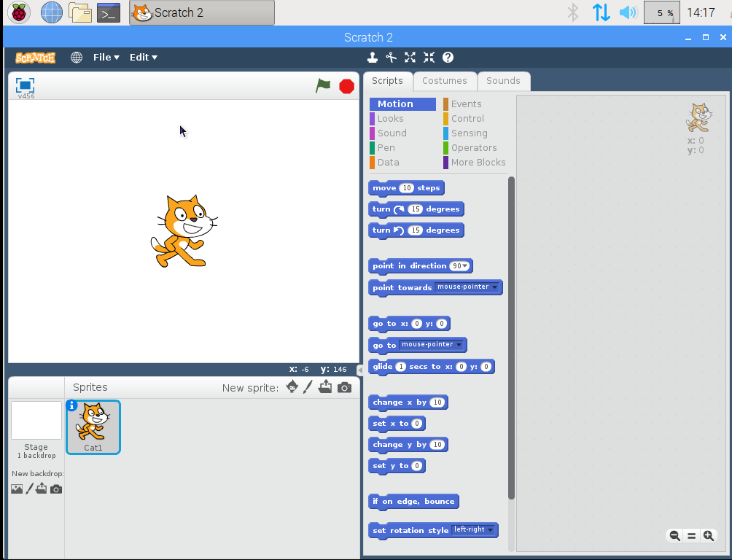Select the Events block category
732x560 pixels.
click(467, 104)
